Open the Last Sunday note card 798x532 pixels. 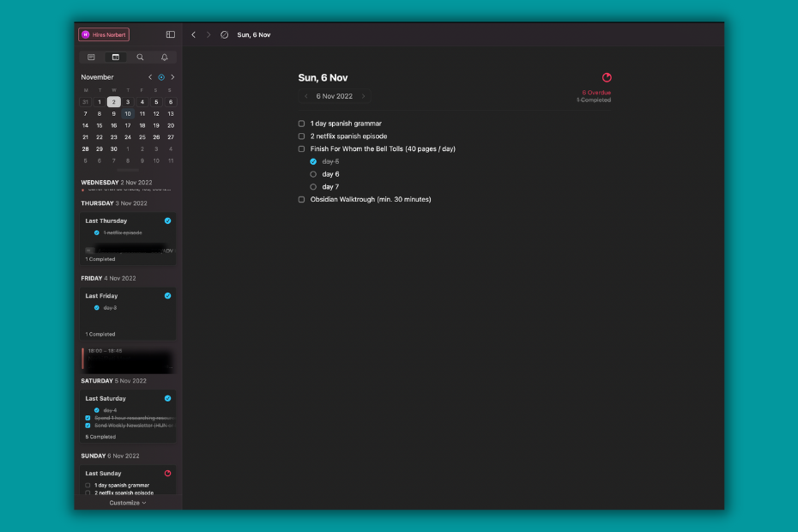tap(128, 480)
